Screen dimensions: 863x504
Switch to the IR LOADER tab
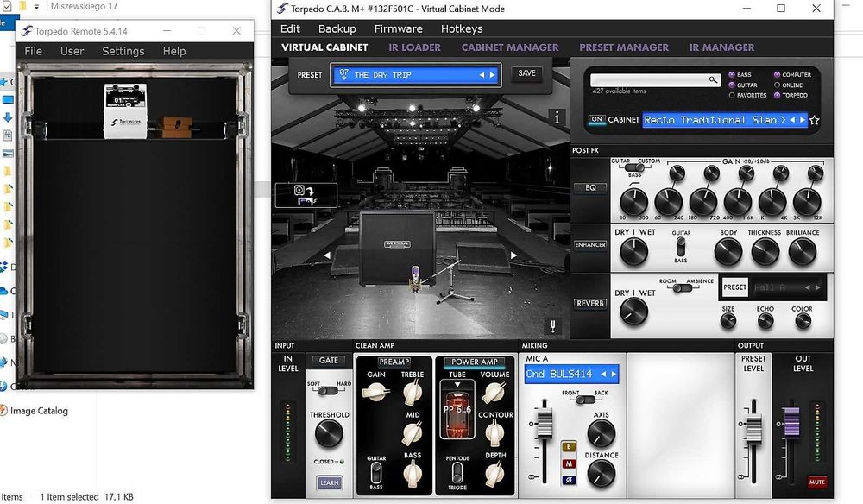click(414, 47)
